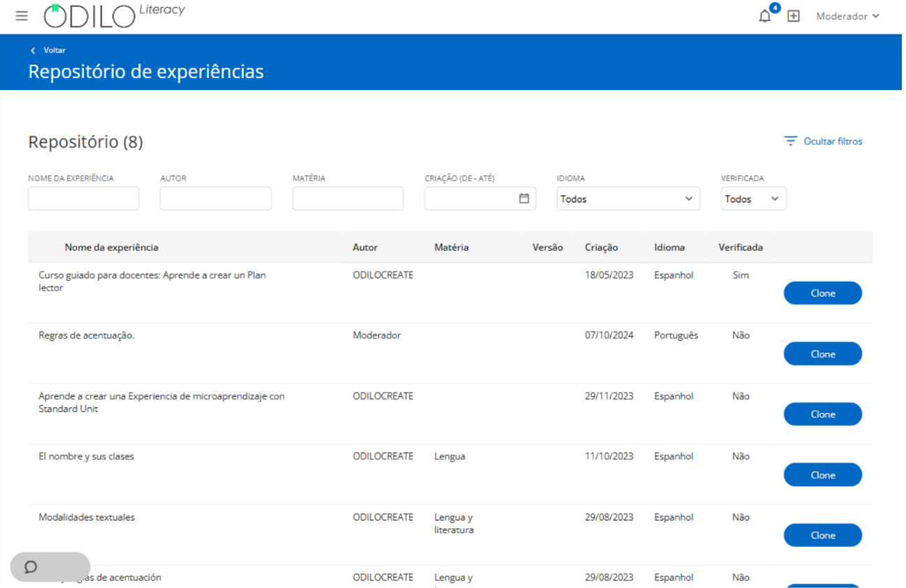Click the Matéria column header
The height and width of the screenshot is (588, 906).
[x=452, y=247]
